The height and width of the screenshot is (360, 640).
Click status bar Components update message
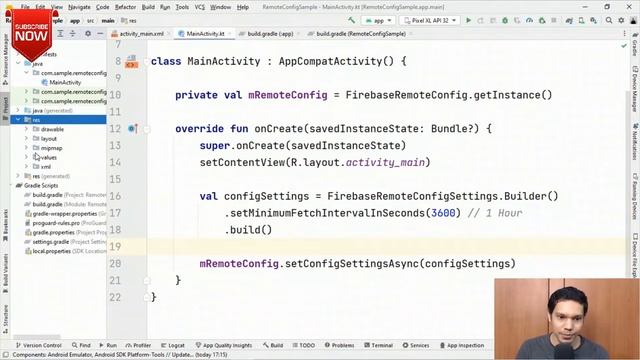pyautogui.click(x=120, y=355)
